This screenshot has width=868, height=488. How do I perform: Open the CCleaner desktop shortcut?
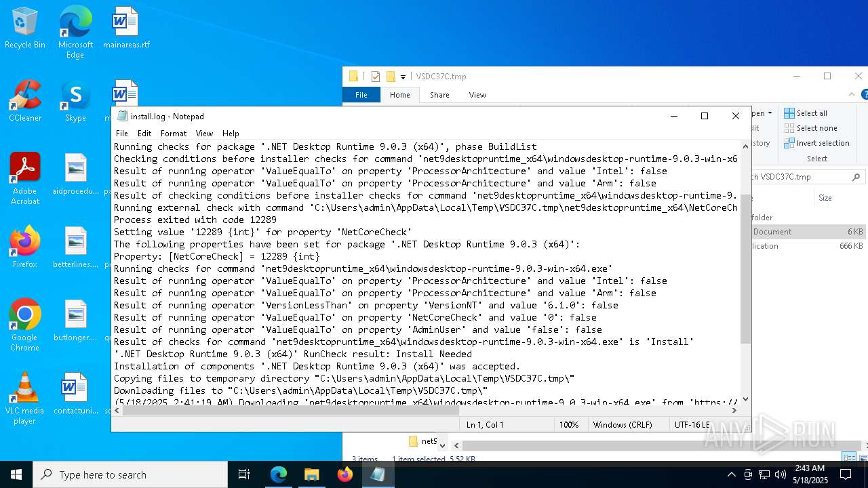click(x=25, y=102)
